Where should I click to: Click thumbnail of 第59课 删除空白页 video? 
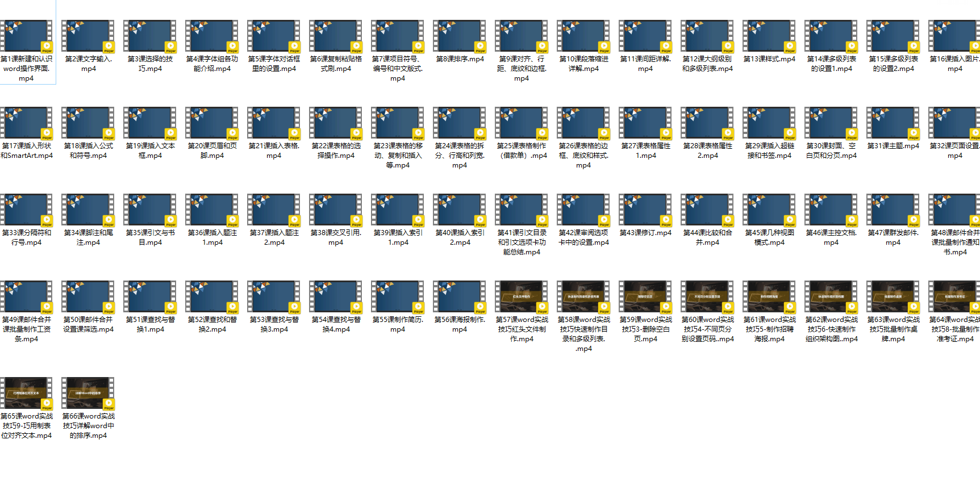point(645,297)
